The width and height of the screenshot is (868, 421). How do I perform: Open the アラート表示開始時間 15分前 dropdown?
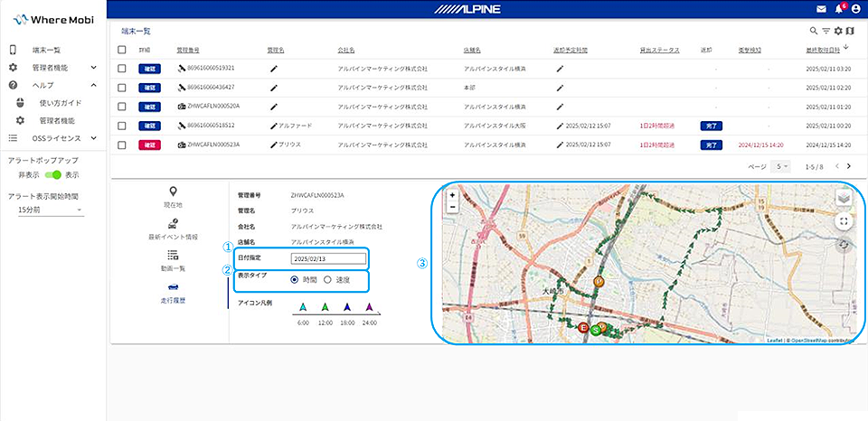click(51, 210)
